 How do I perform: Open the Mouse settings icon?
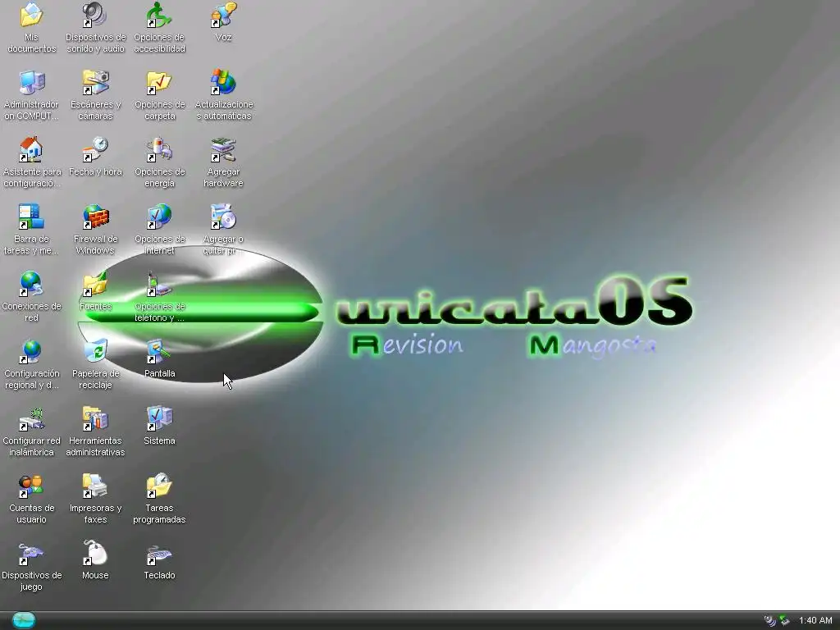95,553
